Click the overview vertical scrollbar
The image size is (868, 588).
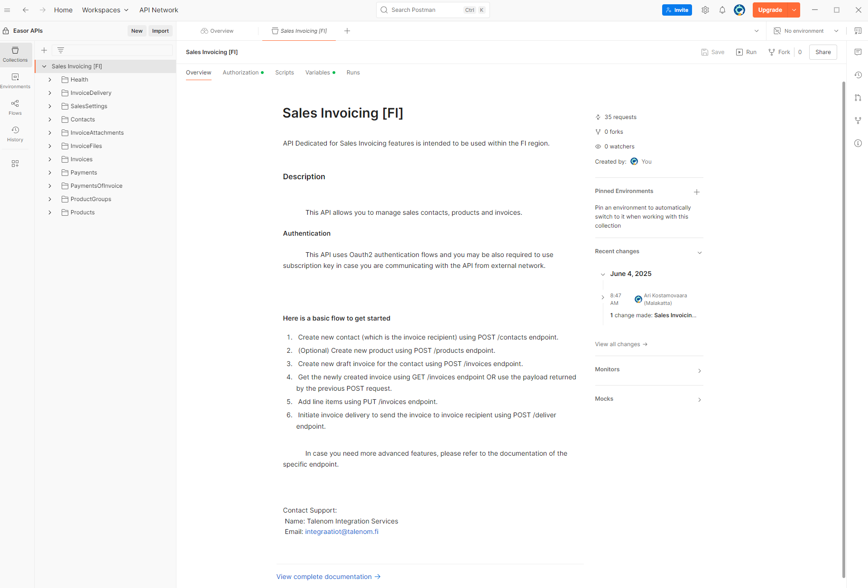point(843,329)
